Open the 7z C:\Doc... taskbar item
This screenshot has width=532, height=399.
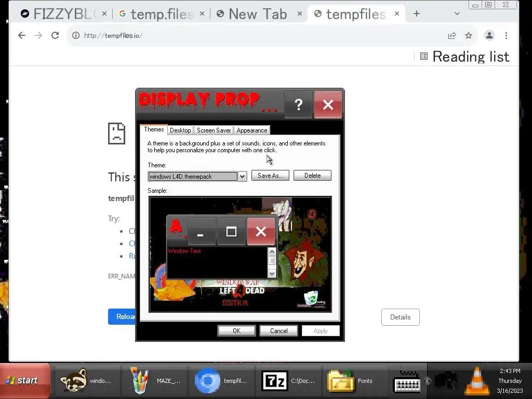[x=289, y=381]
